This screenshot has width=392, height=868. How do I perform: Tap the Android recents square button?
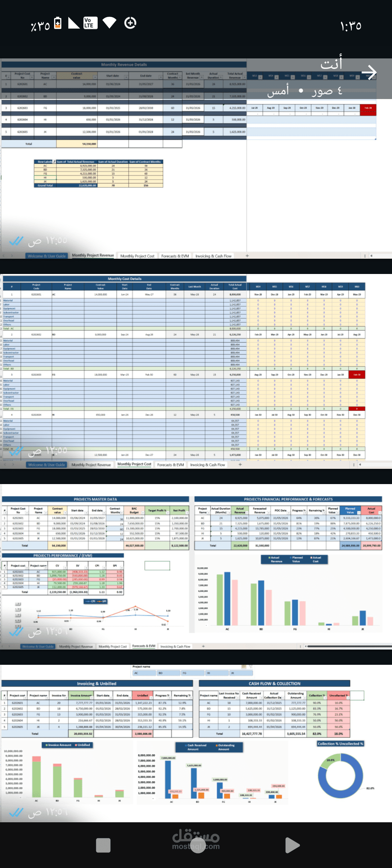pyautogui.click(x=103, y=845)
